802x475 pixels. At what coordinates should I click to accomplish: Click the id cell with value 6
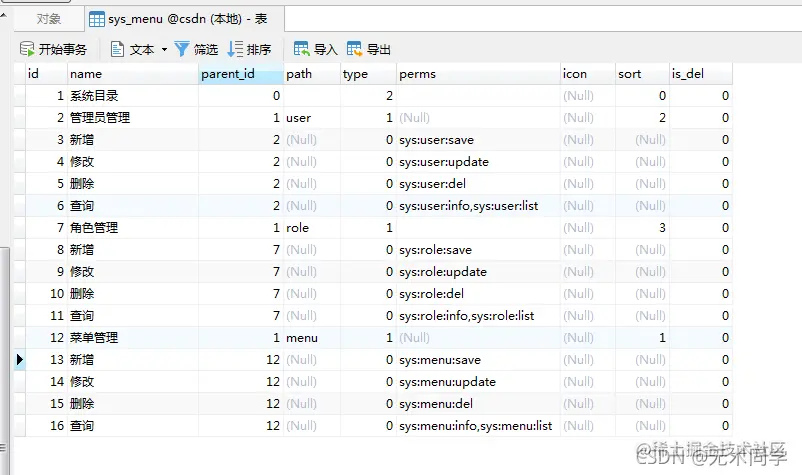tap(47, 206)
